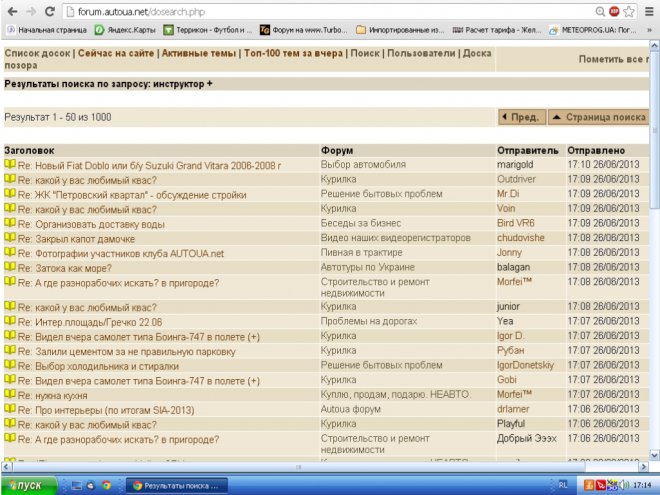Click the Пред. page button
Viewport: 660px width, 495px height.
click(520, 117)
